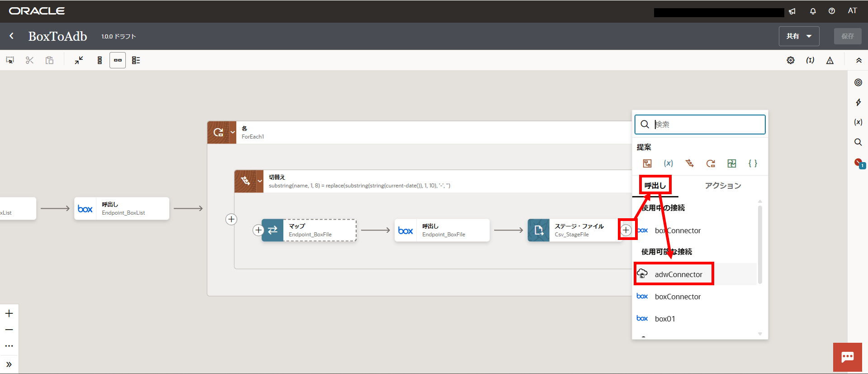Click plus button before the map node
The height and width of the screenshot is (374, 868).
258,230
